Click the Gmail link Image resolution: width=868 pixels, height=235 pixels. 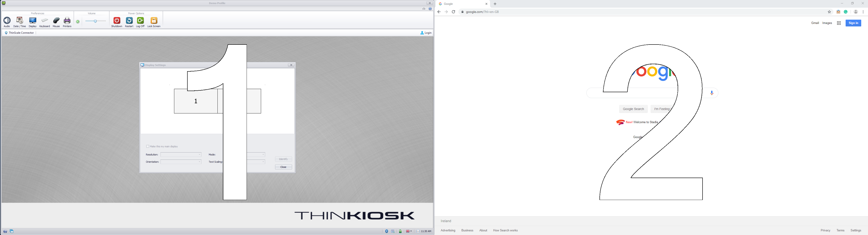tap(815, 23)
